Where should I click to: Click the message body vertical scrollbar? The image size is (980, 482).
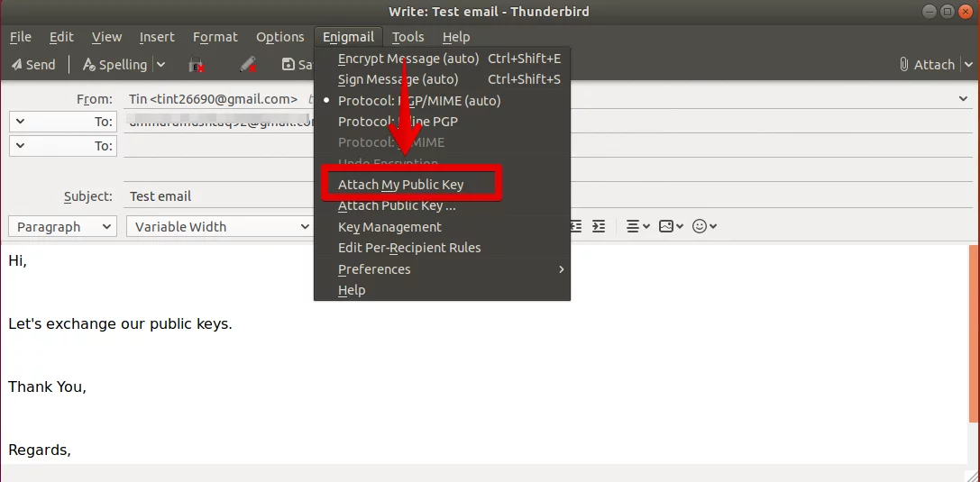pos(974,334)
